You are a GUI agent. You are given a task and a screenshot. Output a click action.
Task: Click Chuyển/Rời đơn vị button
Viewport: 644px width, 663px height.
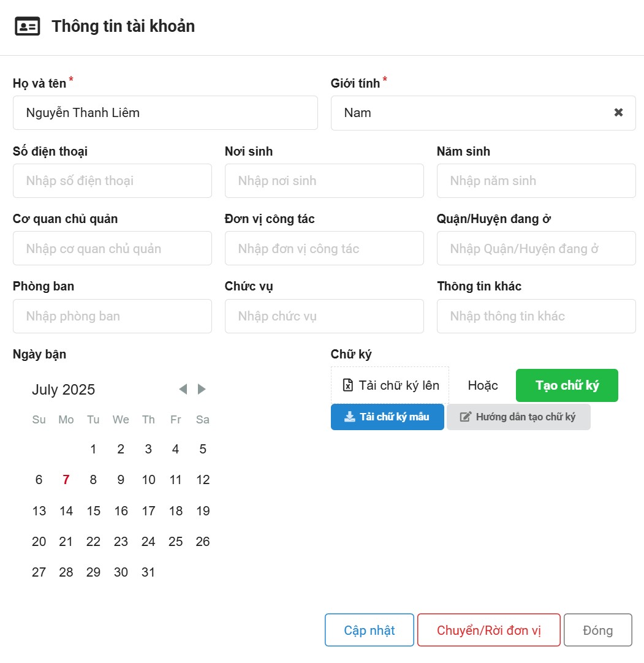coord(489,631)
